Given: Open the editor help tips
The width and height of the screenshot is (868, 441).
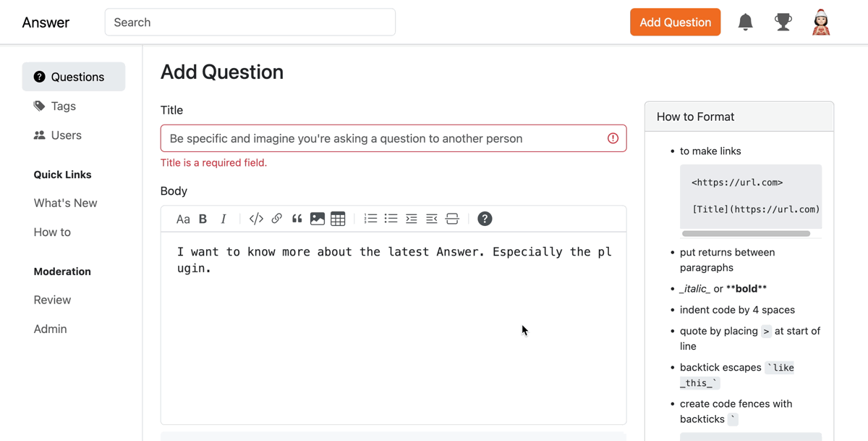Looking at the screenshot, I should pyautogui.click(x=485, y=218).
